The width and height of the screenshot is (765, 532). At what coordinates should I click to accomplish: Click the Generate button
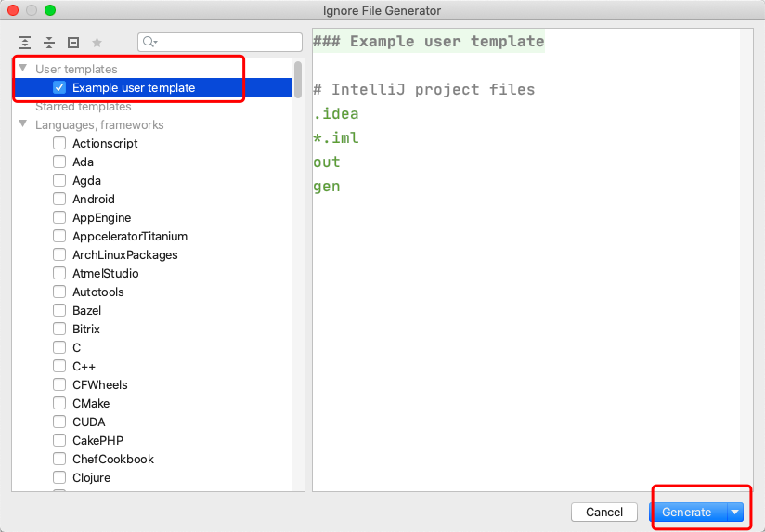click(687, 512)
